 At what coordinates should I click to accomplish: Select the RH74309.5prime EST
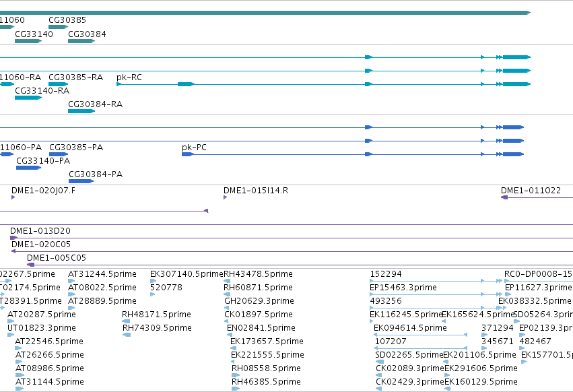[x=127, y=335]
